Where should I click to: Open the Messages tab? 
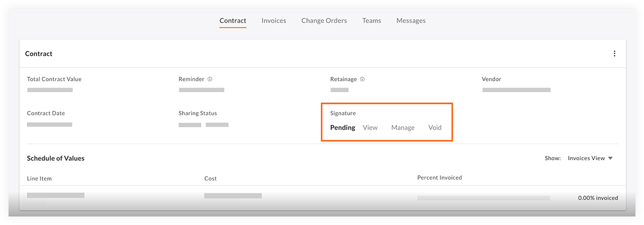411,21
